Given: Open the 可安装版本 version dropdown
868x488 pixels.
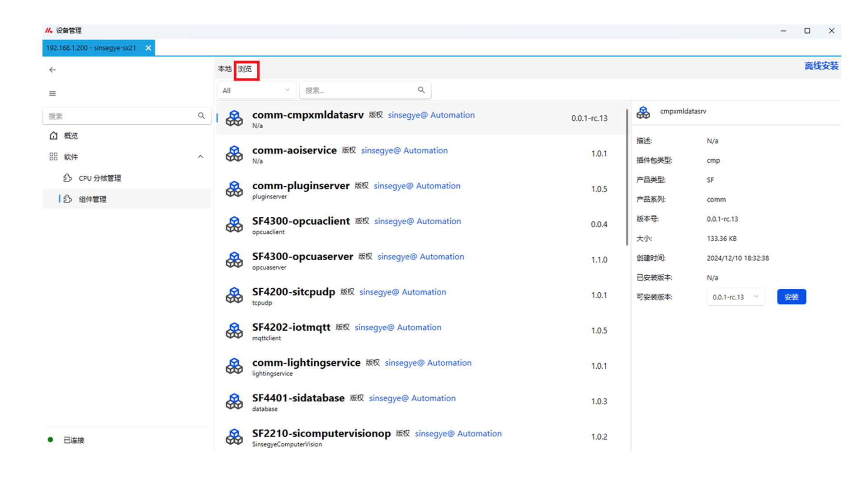Looking at the screenshot, I should 735,297.
